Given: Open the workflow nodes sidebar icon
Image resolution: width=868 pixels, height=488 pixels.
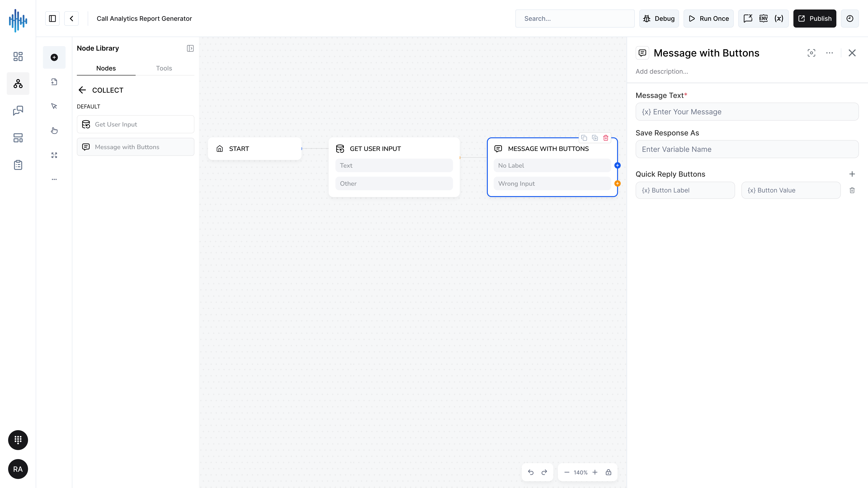Looking at the screenshot, I should coord(18,84).
